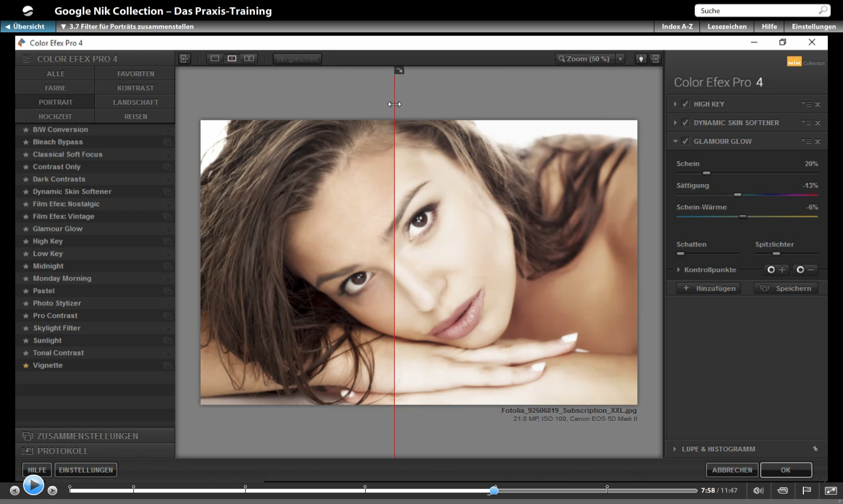Toggle the background brightness lightbulb icon
This screenshot has height=504, width=843.
pyautogui.click(x=641, y=59)
